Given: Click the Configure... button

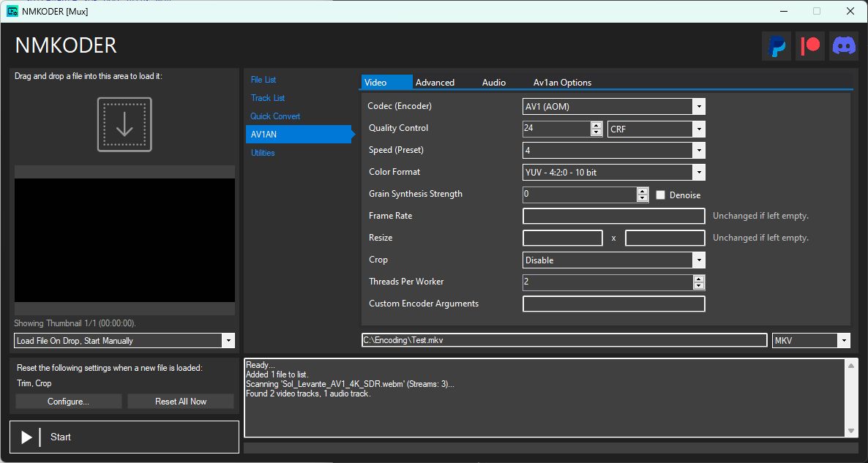Looking at the screenshot, I should [69, 402].
